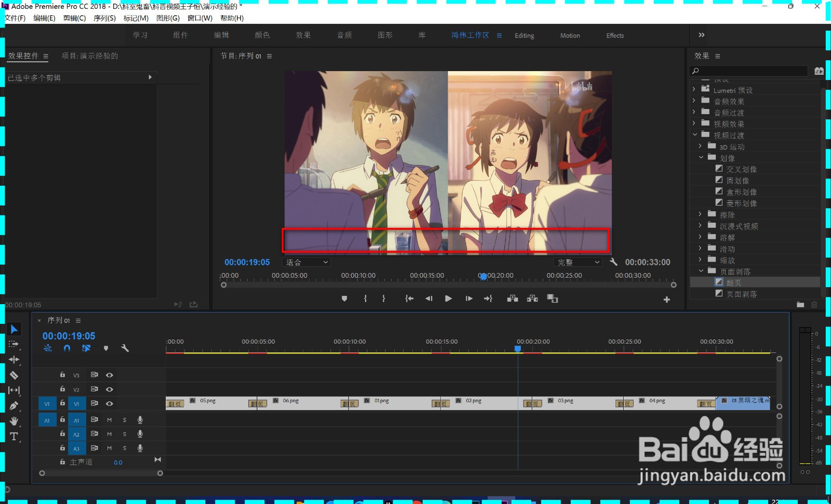Toggle Linked Selection in timeline
The height and width of the screenshot is (504, 831).
[86, 348]
